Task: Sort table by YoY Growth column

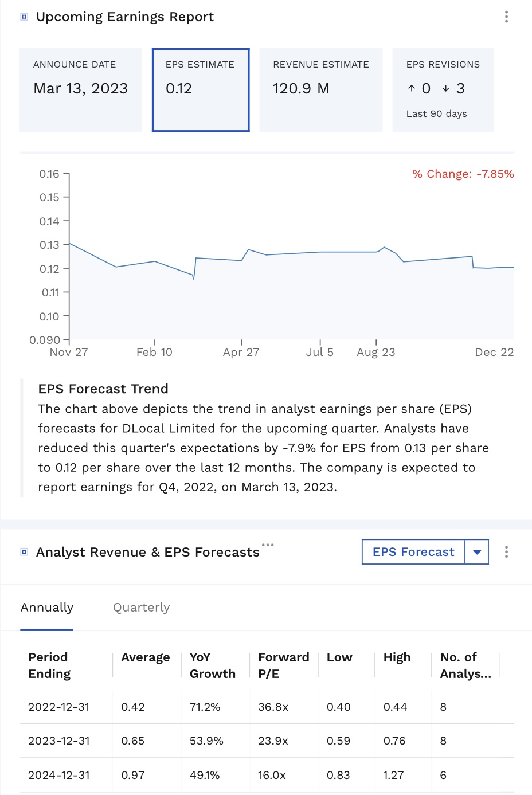Action: (213, 665)
